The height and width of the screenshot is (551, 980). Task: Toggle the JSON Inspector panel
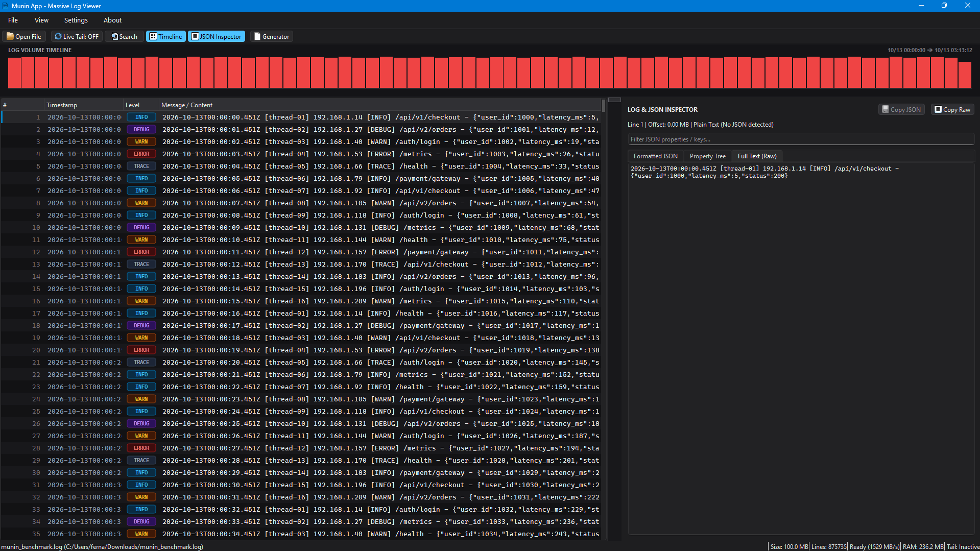[217, 36]
